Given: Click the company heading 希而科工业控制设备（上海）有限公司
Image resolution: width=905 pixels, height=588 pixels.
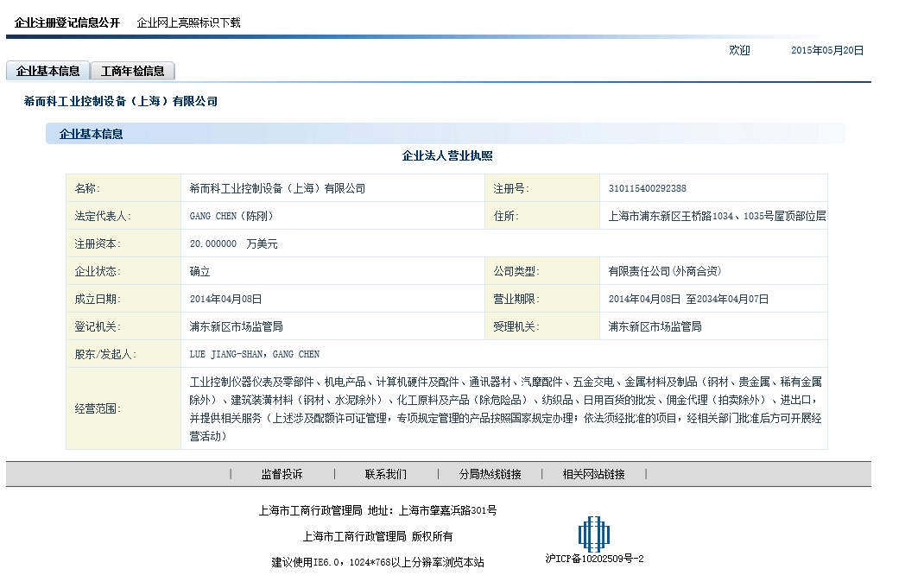Looking at the screenshot, I should pos(121,101).
